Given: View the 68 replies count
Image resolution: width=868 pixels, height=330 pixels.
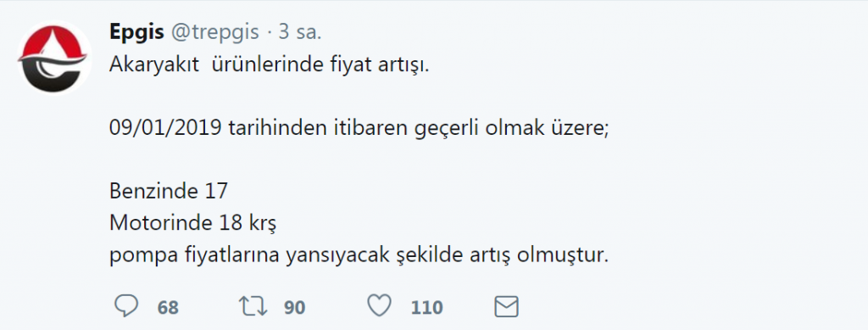Looking at the screenshot, I should (168, 307).
